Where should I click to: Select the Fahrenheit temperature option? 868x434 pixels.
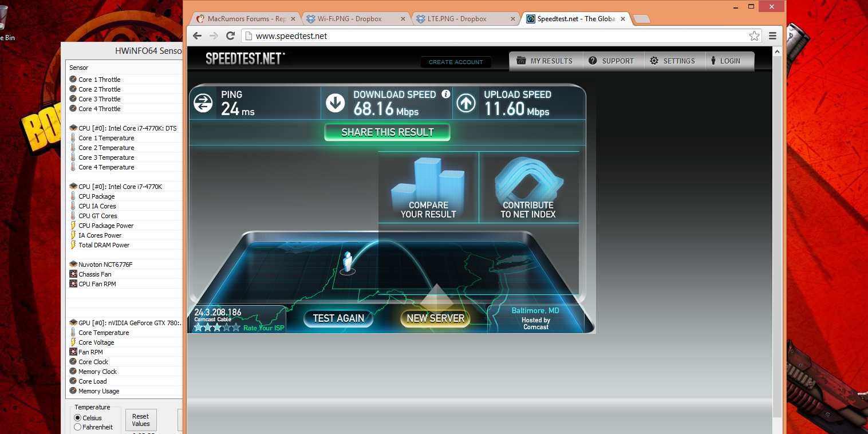(x=78, y=427)
